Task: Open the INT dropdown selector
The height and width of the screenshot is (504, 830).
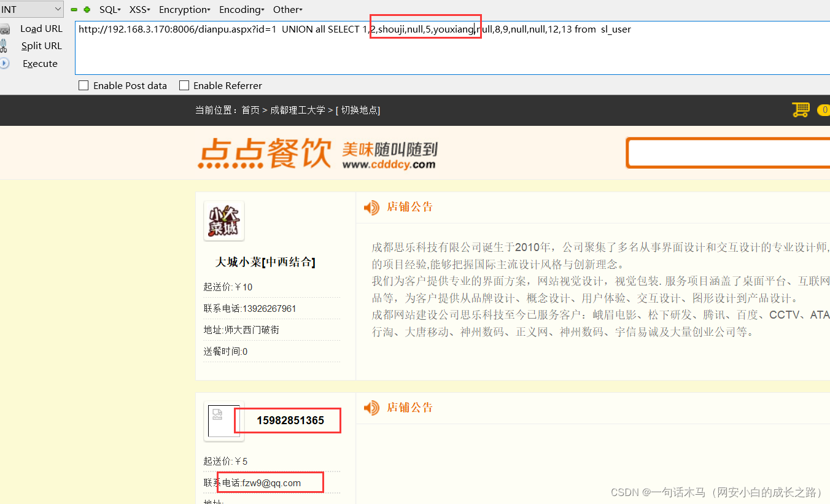Action: point(32,9)
